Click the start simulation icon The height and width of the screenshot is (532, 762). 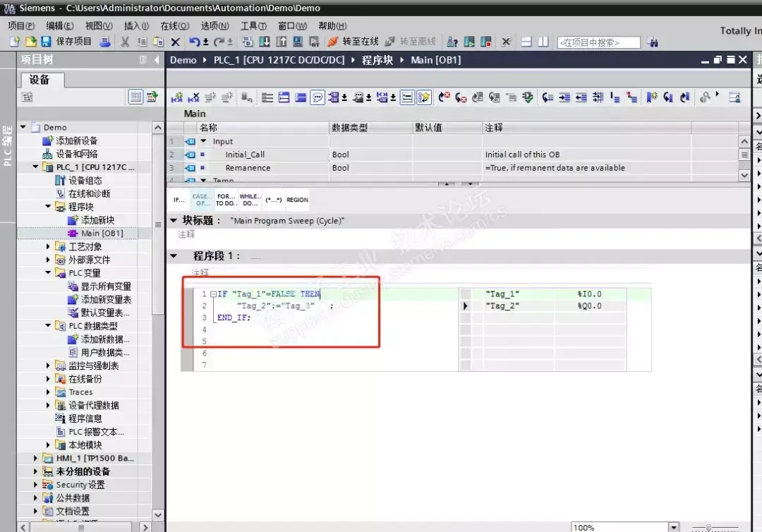(x=298, y=42)
